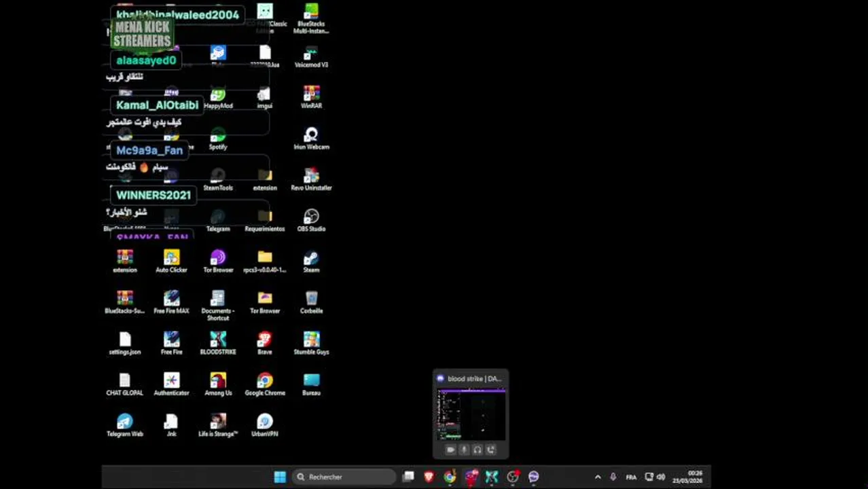This screenshot has height=489, width=868.
Task: Select the Free Fire MAX desktop icon
Action: [171, 302]
